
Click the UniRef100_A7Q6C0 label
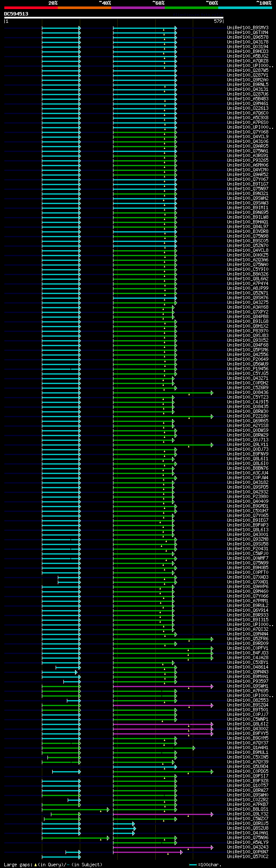pos(248,113)
